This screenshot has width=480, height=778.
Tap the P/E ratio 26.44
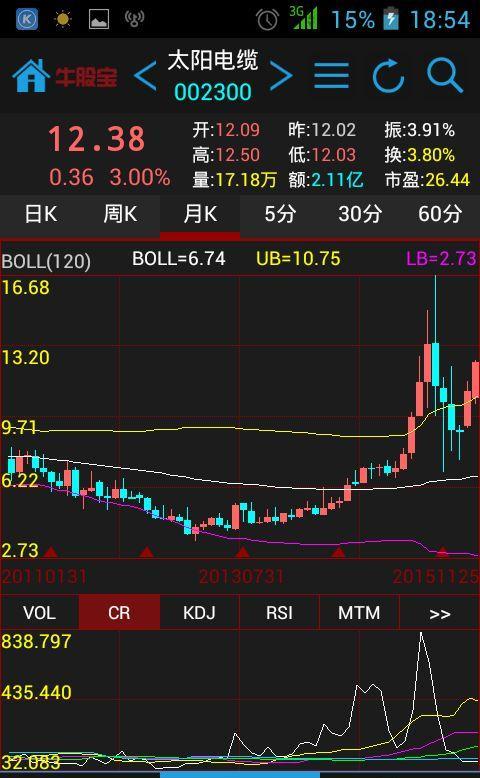click(x=447, y=180)
